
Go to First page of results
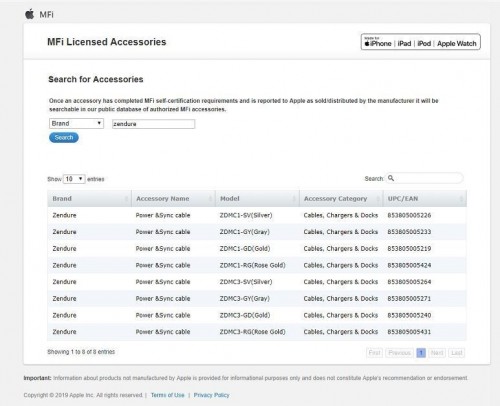374,353
